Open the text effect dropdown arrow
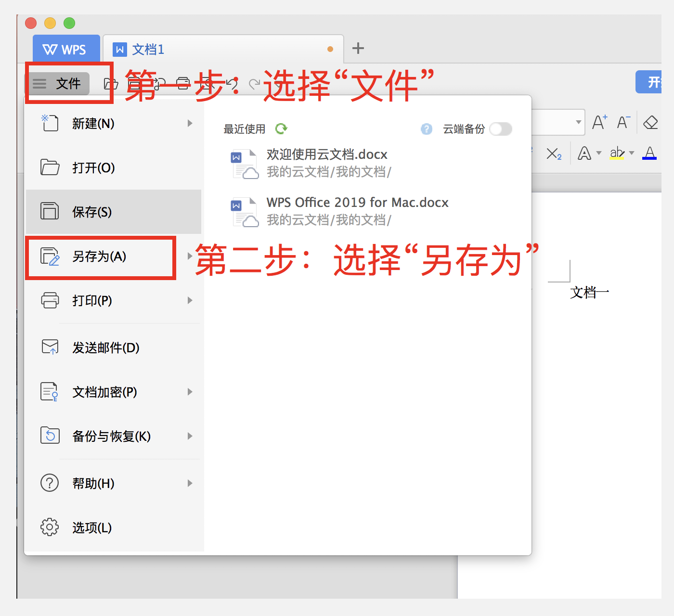 coord(599,153)
